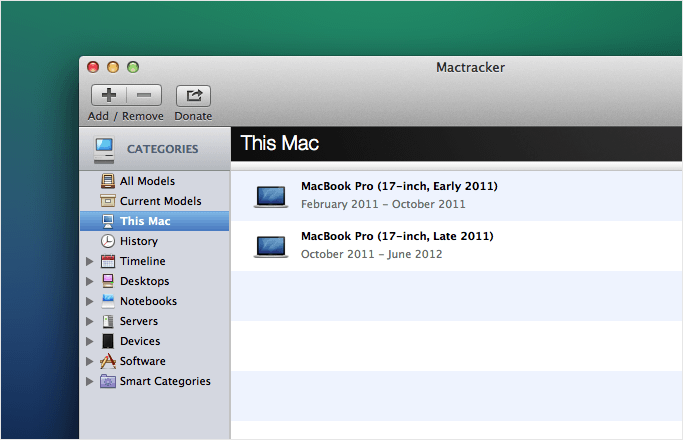Click the Mactracker window title
Image resolution: width=683 pixels, height=440 pixels.
(470, 68)
